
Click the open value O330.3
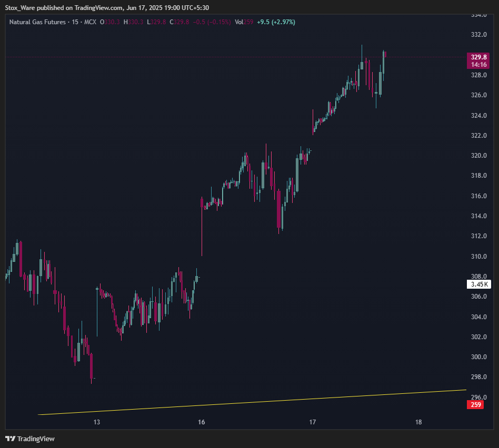pos(110,22)
